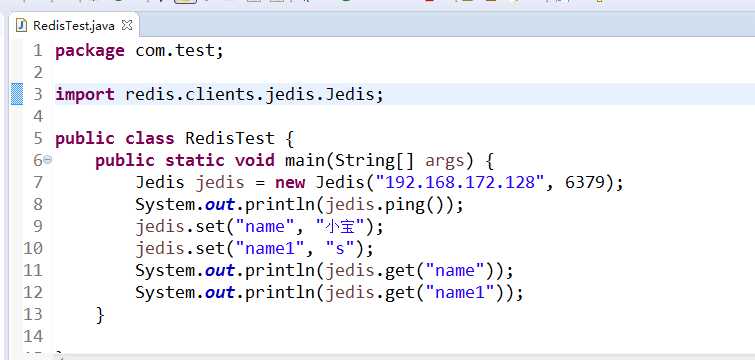Click line number 4 in the gutter

[38, 116]
